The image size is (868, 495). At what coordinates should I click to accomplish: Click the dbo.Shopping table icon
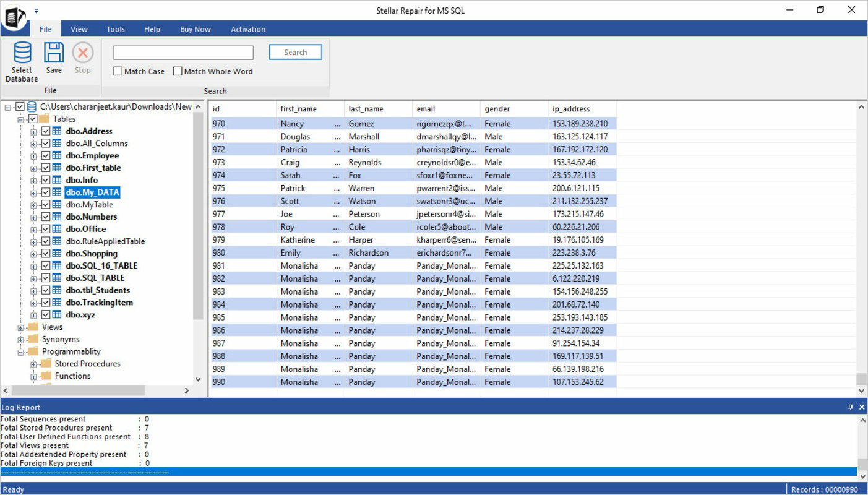click(x=57, y=254)
